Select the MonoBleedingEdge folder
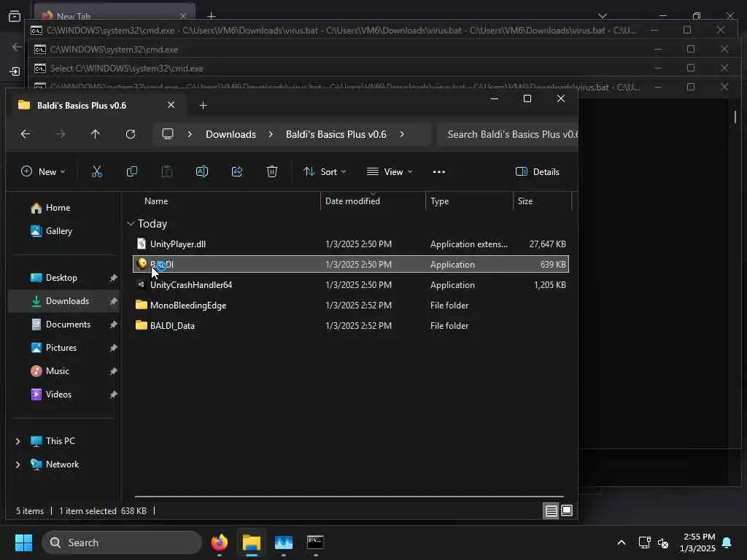The width and height of the screenshot is (747, 560). click(x=351, y=306)
